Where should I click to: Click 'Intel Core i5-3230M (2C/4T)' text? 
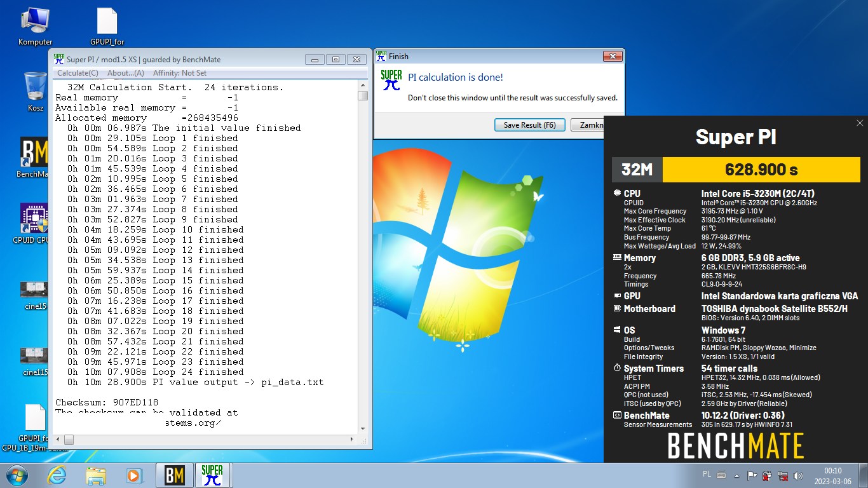(758, 194)
